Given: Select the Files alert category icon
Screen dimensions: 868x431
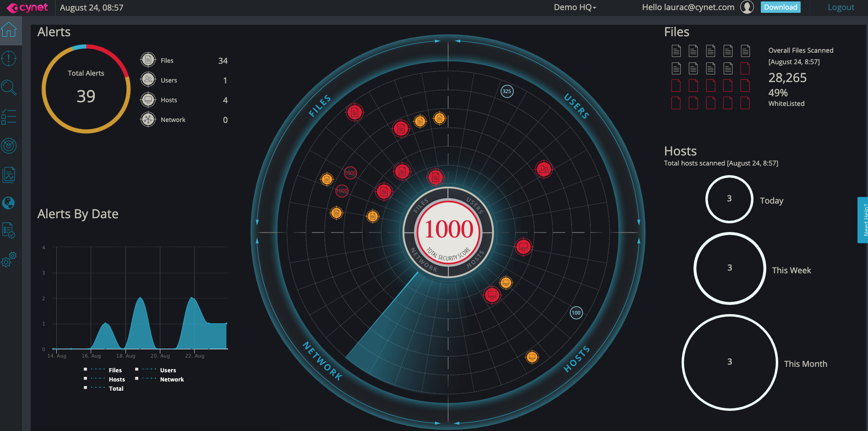Looking at the screenshot, I should coord(148,60).
